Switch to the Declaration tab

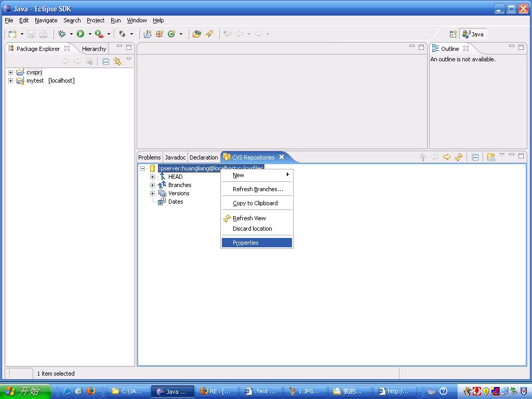[x=204, y=157]
